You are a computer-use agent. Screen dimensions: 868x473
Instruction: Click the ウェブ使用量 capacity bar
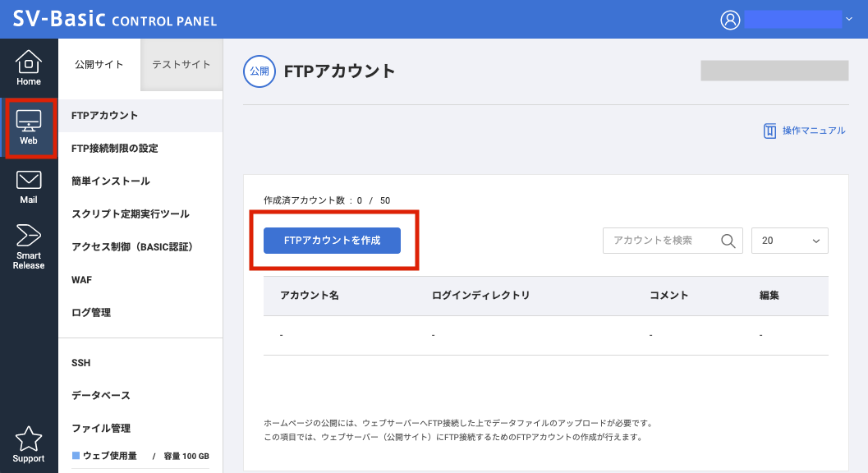point(140,456)
